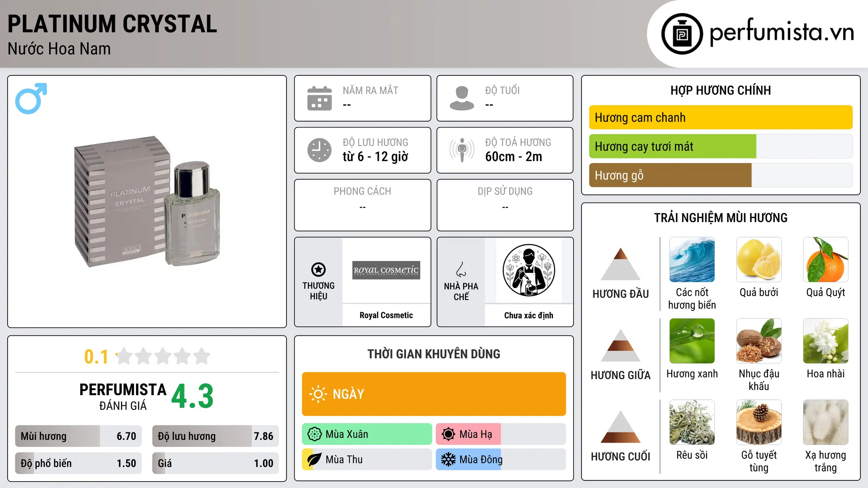Click the Phong cách label
The height and width of the screenshot is (488, 868).
(x=362, y=191)
